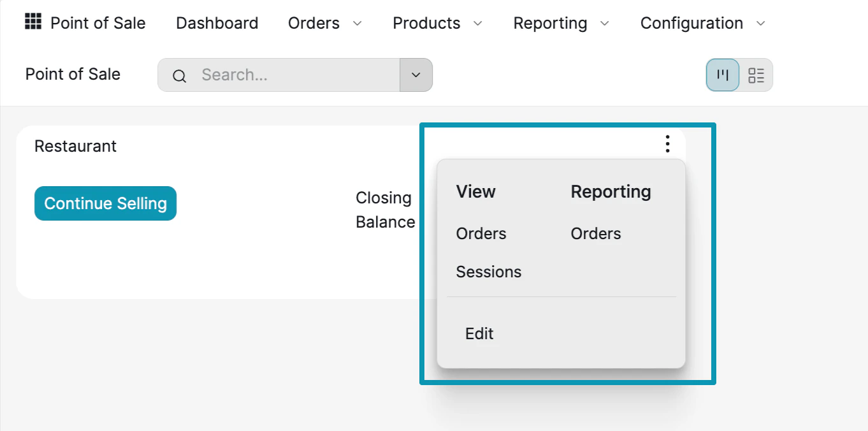Expand the search filter chevron
This screenshot has width=868, height=431.
coord(416,75)
